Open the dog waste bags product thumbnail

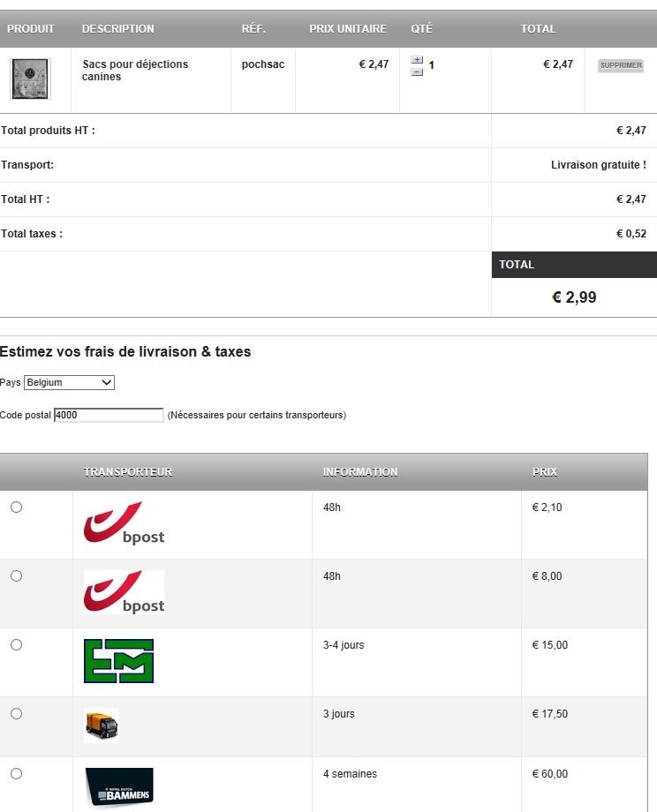[30, 79]
